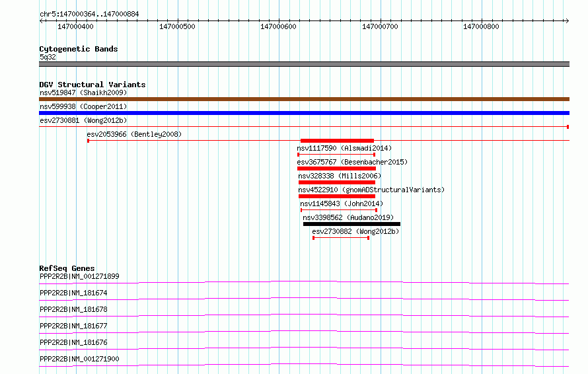
Task: Click the thin red nsv1117590 variant line
Action: 336,155
